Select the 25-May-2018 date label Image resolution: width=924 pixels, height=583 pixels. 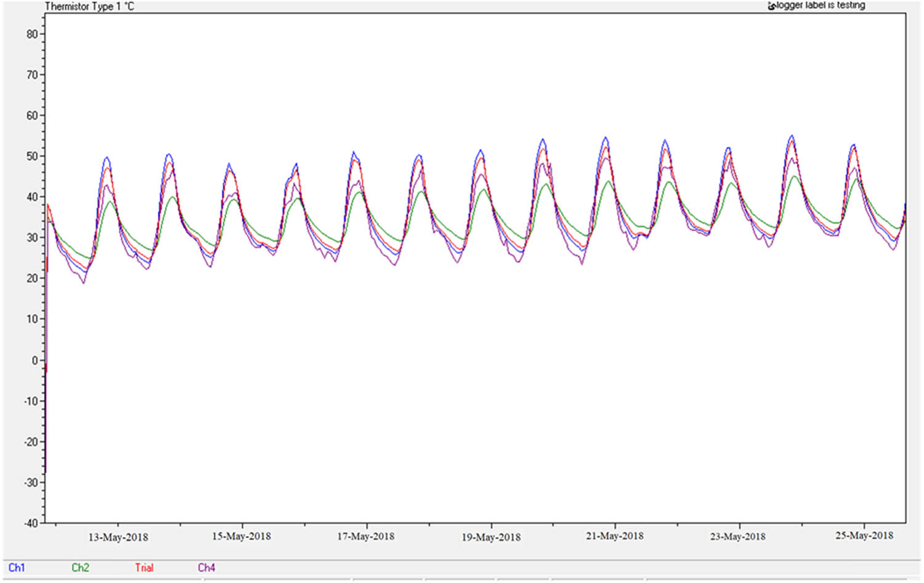(864, 536)
